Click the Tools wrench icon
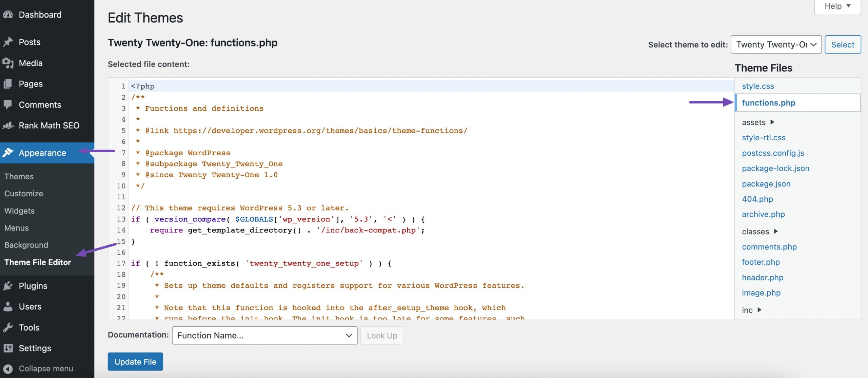The image size is (868, 378). tap(8, 327)
